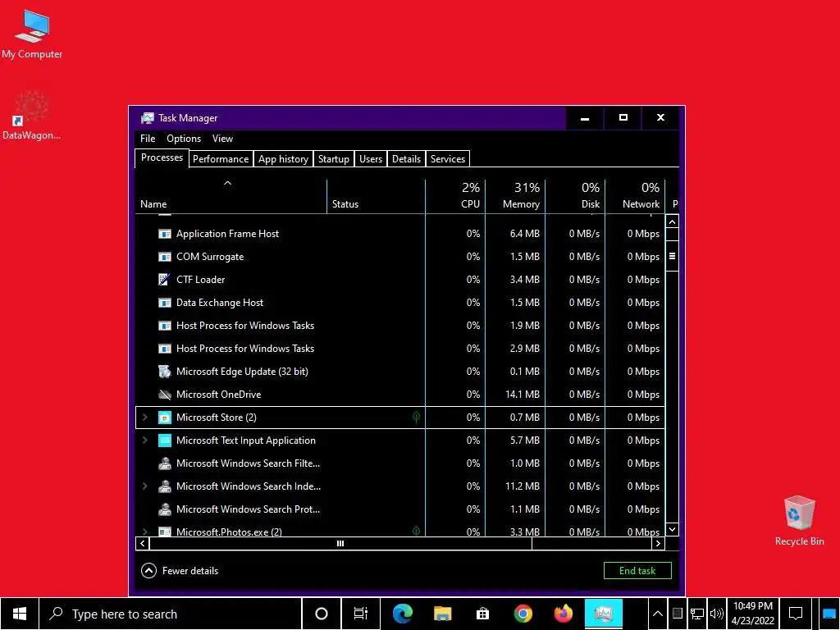The height and width of the screenshot is (630, 840).
Task: Click the Microsoft OneDrive cloud icon
Action: point(164,395)
